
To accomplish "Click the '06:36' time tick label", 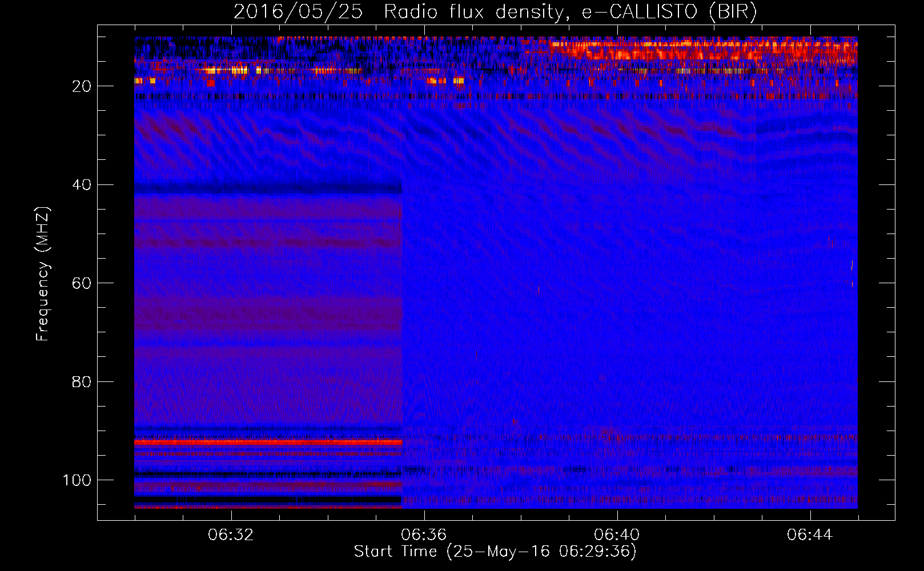I will pyautogui.click(x=424, y=535).
